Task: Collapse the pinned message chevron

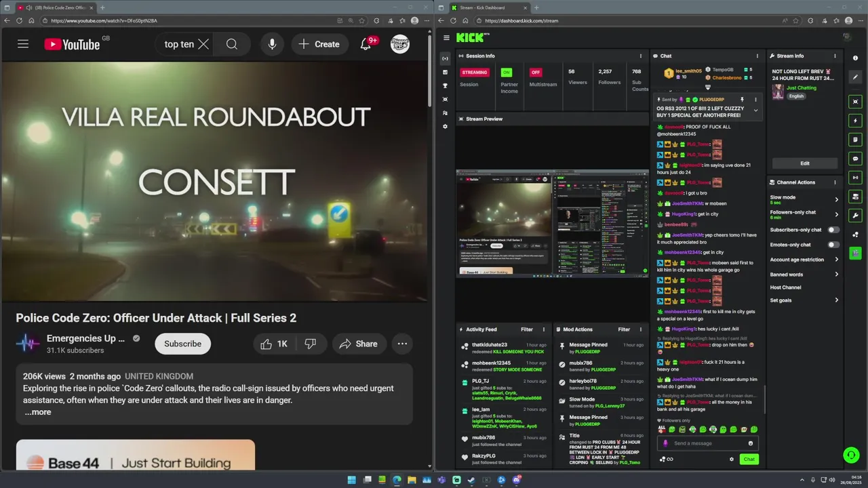Action: (x=755, y=110)
